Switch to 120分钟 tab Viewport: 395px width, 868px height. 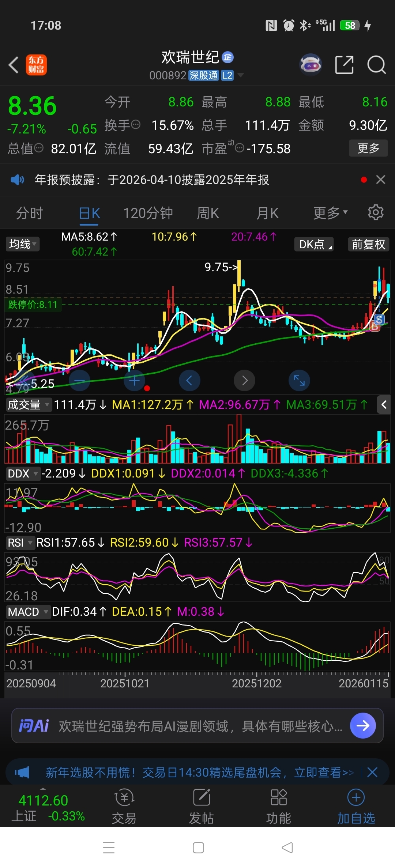(148, 213)
